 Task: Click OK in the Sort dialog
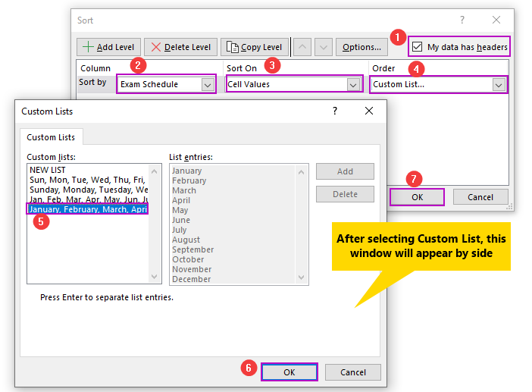click(417, 197)
